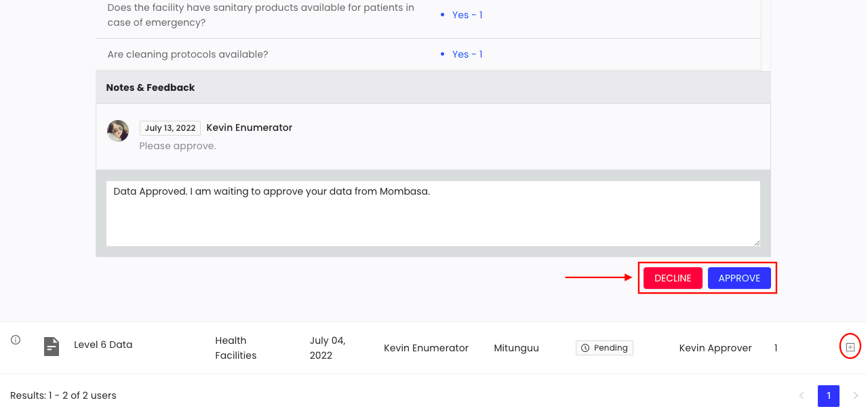Click the clock icon in Pending status
This screenshot has width=868, height=411.
click(585, 348)
